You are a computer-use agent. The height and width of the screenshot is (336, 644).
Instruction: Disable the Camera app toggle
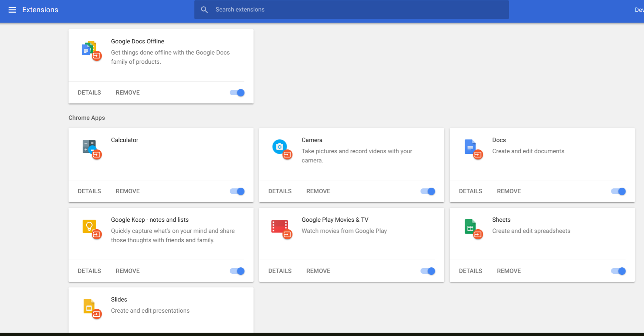pyautogui.click(x=428, y=191)
